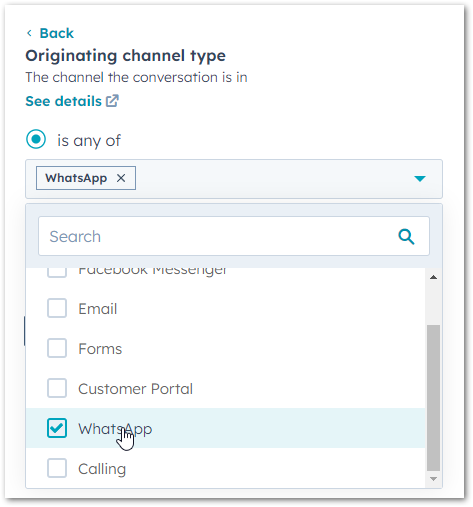Click the channel multi-select field area
The image size is (473, 507).
point(234,179)
